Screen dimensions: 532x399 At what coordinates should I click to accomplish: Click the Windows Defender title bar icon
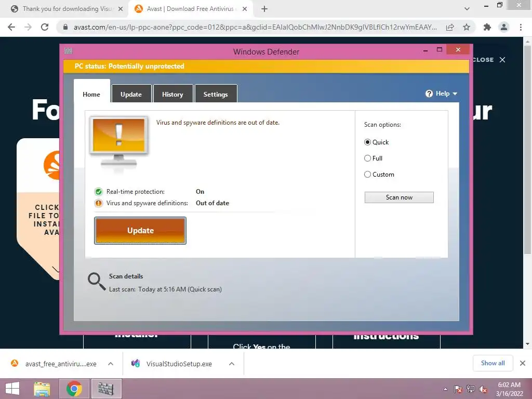(68, 51)
